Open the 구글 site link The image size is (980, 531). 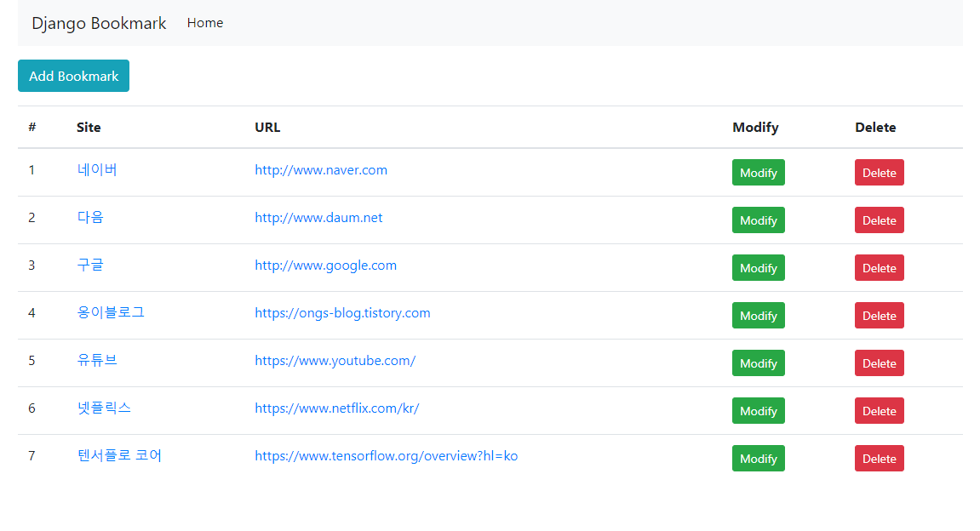pyautogui.click(x=90, y=265)
